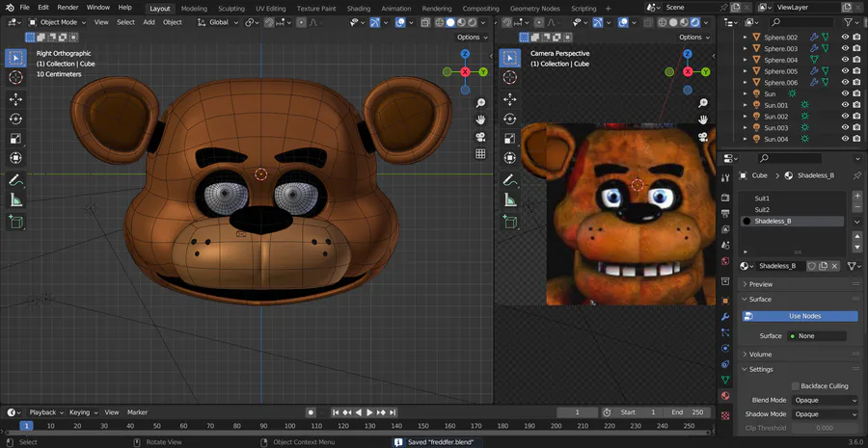Open the Output properties tab

pos(725,214)
